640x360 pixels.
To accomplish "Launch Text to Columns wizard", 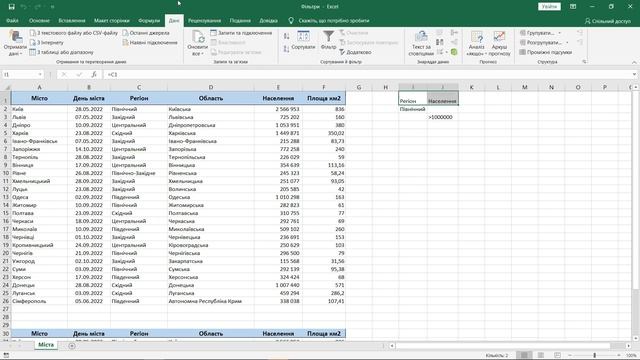I will pos(421,43).
